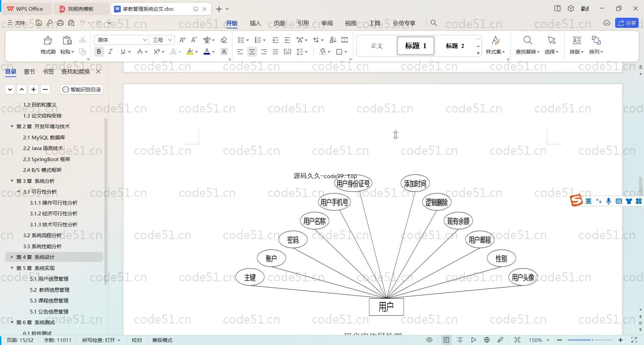Screen dimensions: 644x345
Task: Collapse 第 5 章 系统实现 in outline
Action: (12, 268)
